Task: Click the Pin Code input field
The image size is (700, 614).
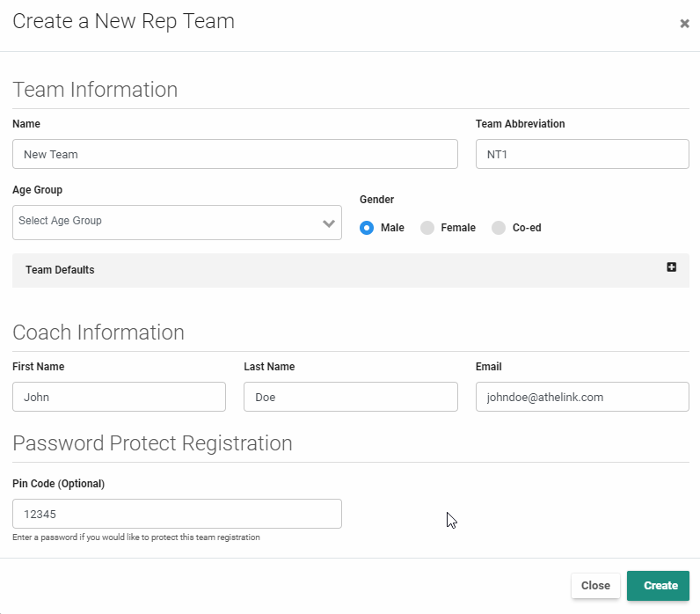Action: (177, 514)
